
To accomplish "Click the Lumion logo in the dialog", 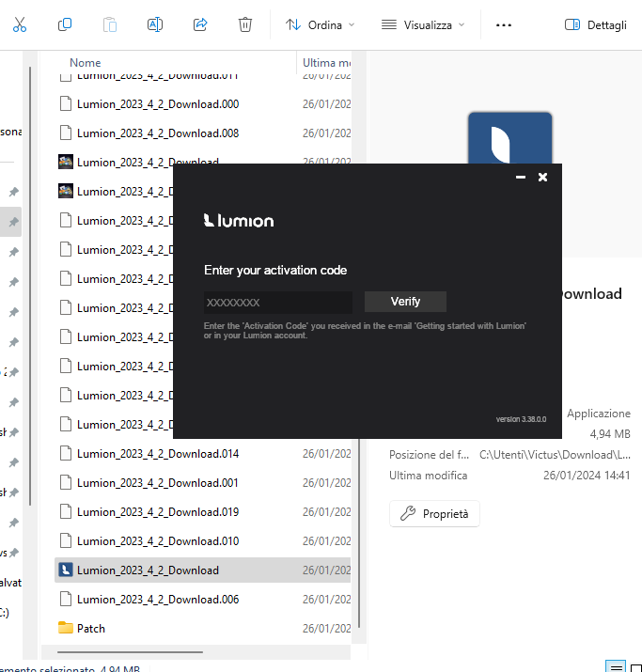I will (239, 221).
